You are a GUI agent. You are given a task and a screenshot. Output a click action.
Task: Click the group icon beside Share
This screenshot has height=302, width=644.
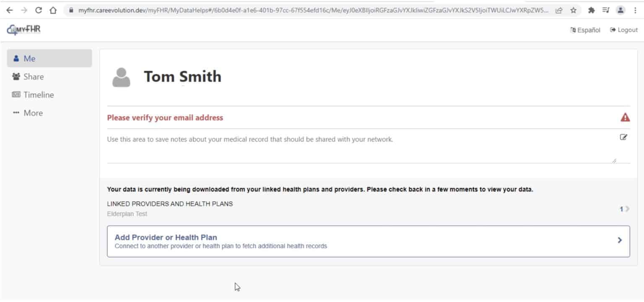tap(16, 76)
